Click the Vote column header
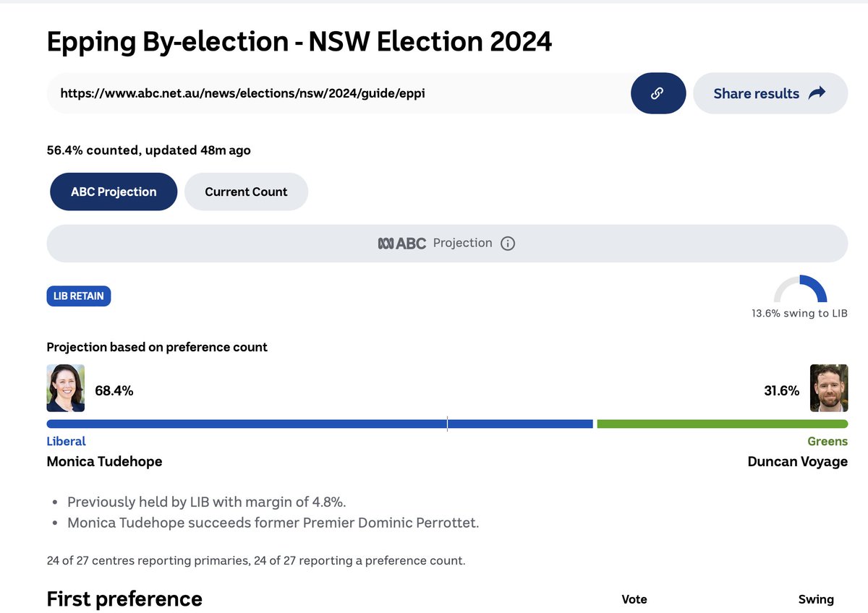This screenshot has height=613, width=868. [634, 599]
